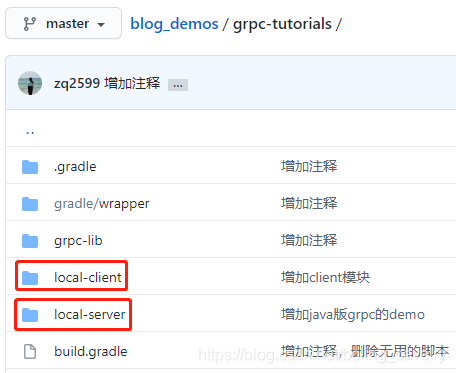456x373 pixels.
Task: Open the master branch dropdown
Action: (63, 23)
